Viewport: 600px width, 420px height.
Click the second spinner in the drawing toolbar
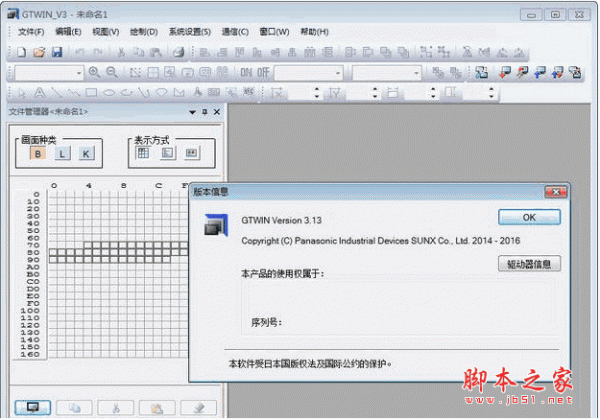point(375,93)
